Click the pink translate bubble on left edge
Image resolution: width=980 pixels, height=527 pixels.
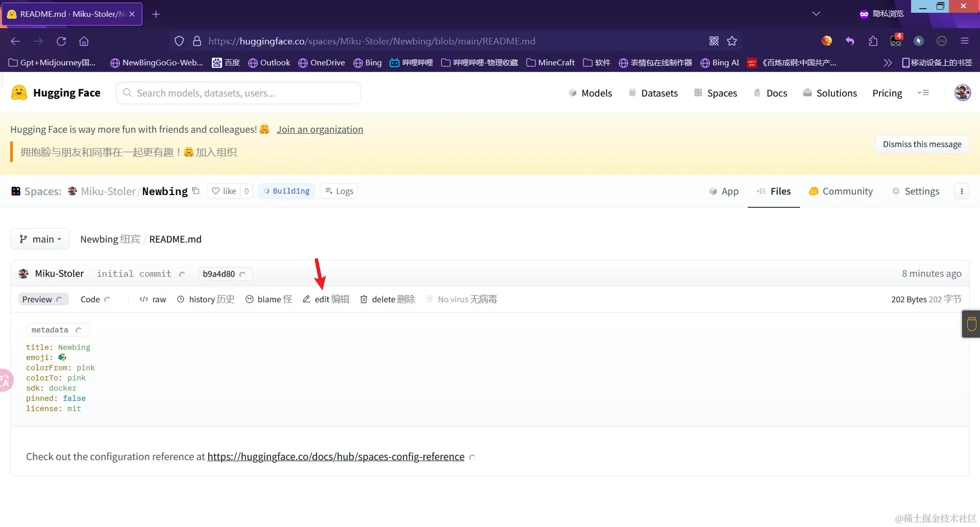[x=5, y=380]
